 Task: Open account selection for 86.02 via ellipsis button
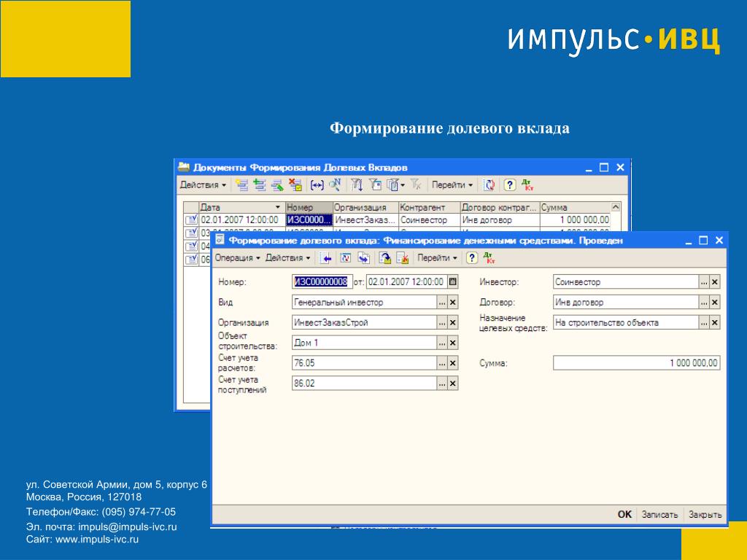tap(442, 384)
